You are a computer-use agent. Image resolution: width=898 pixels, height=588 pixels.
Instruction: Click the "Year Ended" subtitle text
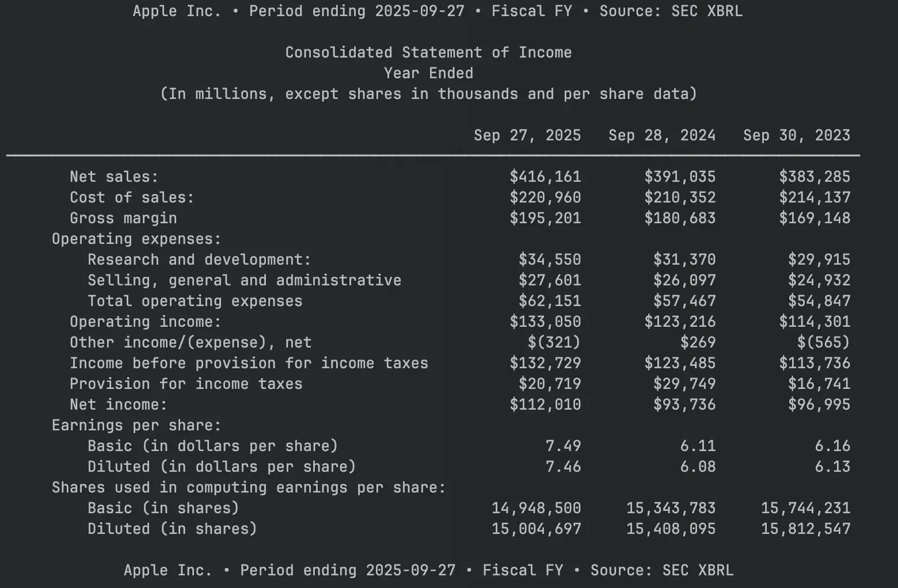click(x=428, y=73)
